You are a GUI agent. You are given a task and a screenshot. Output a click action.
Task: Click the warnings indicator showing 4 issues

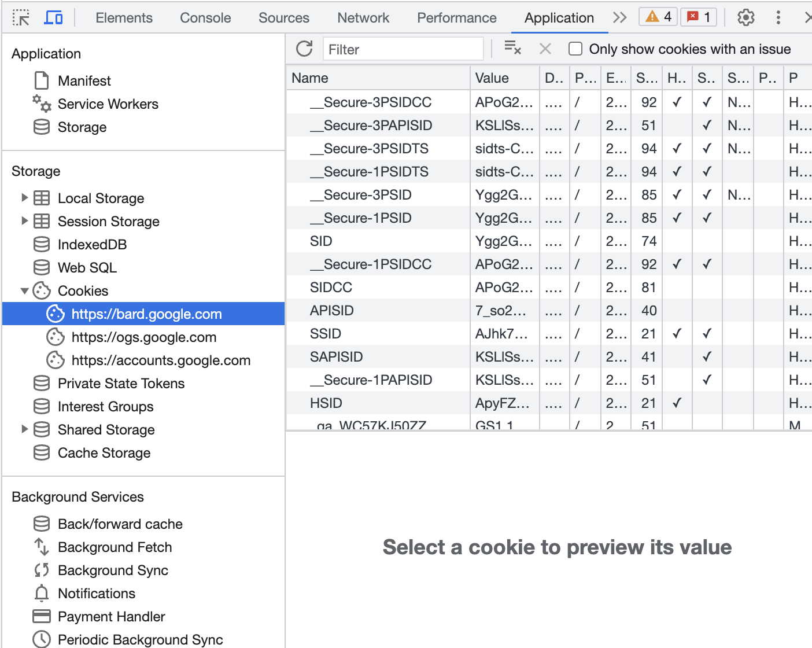[x=658, y=17]
